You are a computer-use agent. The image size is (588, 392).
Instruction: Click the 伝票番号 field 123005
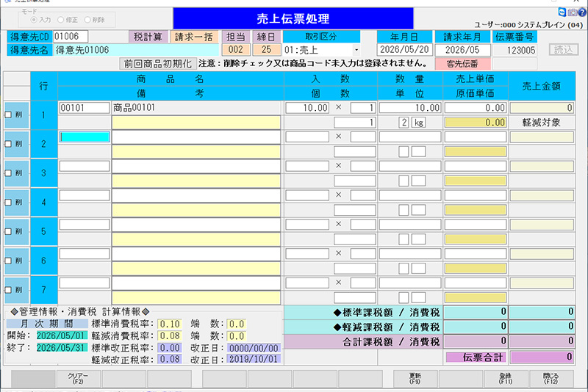click(x=514, y=50)
